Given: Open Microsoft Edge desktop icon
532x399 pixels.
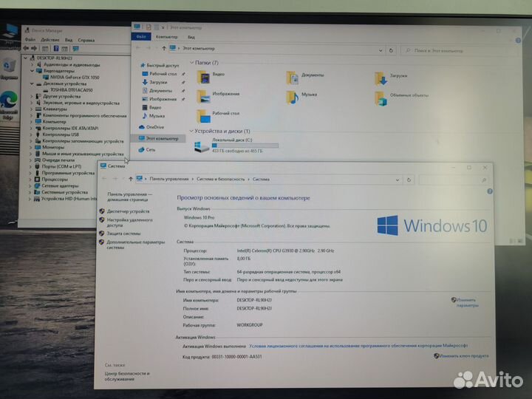Looking at the screenshot, I should point(9,105).
